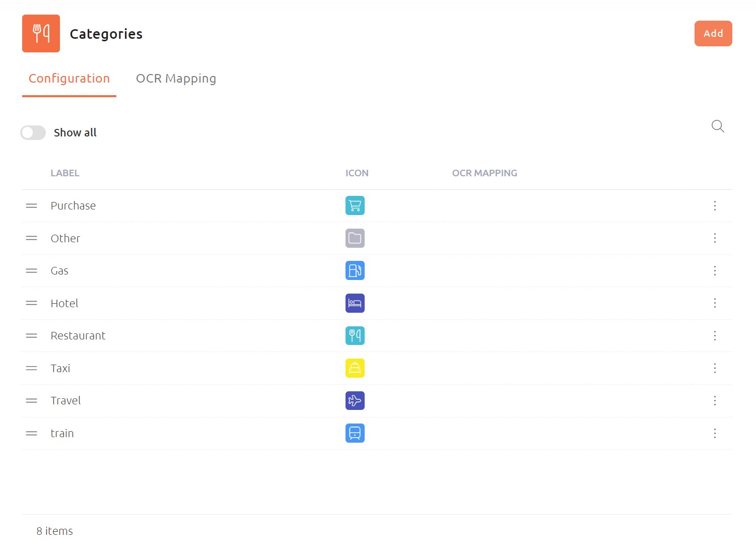This screenshot has height=560, width=756.
Task: Click the Categories page title
Action: click(106, 34)
